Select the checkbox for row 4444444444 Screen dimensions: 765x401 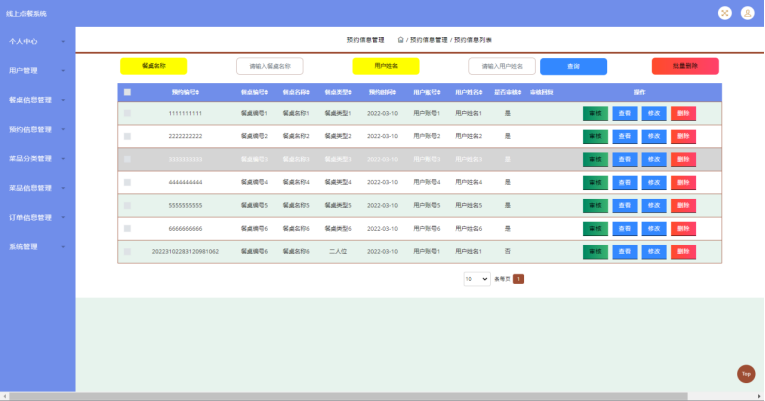(127, 182)
